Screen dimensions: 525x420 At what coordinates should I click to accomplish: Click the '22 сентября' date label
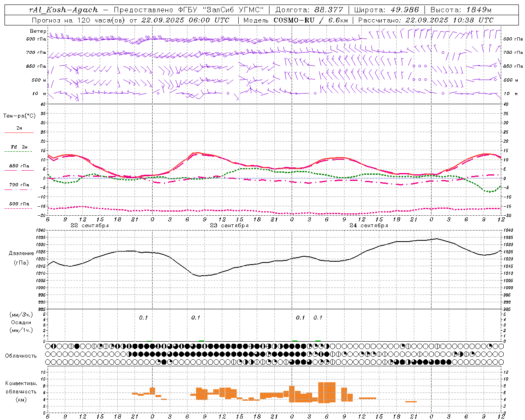[x=90, y=226]
